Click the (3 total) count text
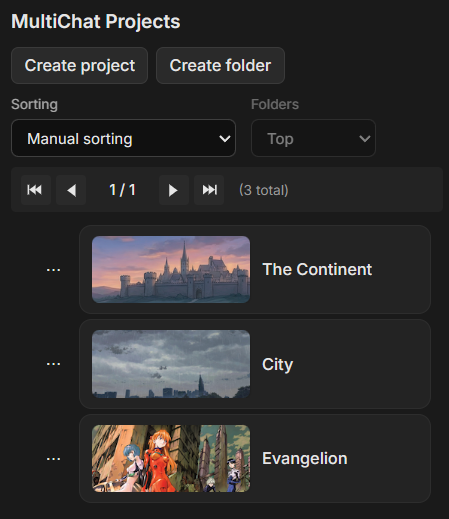The image size is (449, 519). 264,190
